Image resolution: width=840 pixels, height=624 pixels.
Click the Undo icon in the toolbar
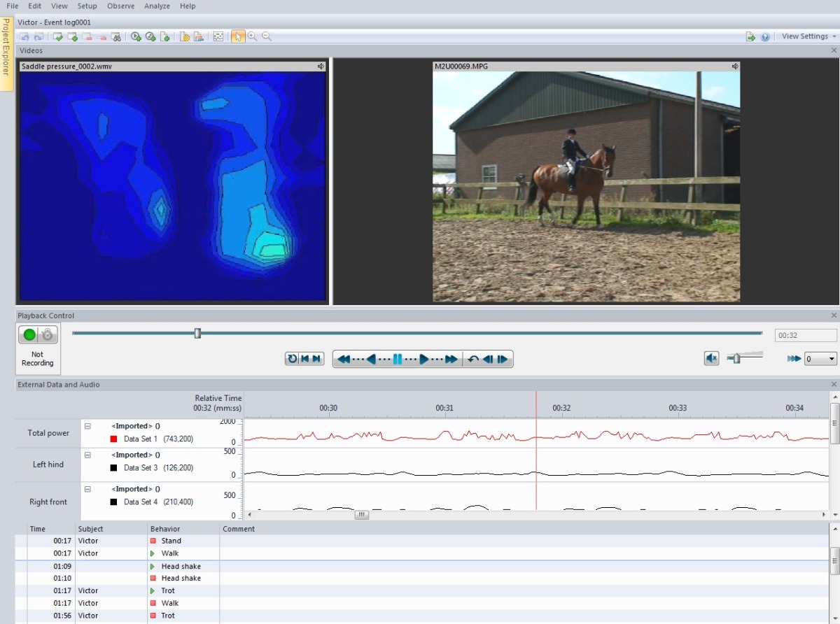click(24, 37)
